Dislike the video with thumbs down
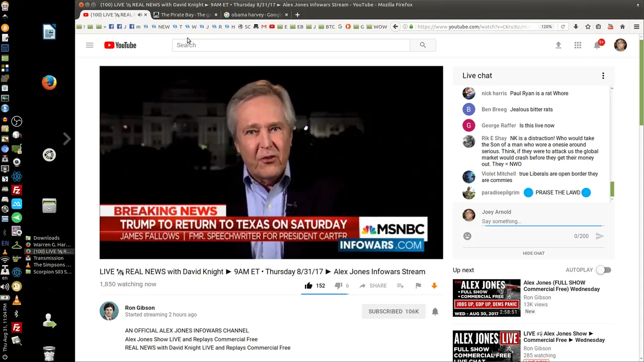Viewport: 644px width, 362px height. pos(341,286)
